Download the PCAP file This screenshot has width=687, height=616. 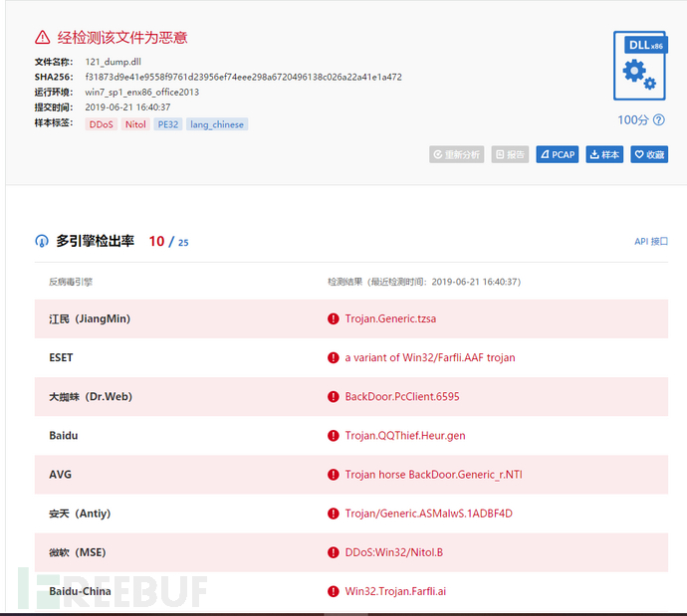[x=558, y=154]
